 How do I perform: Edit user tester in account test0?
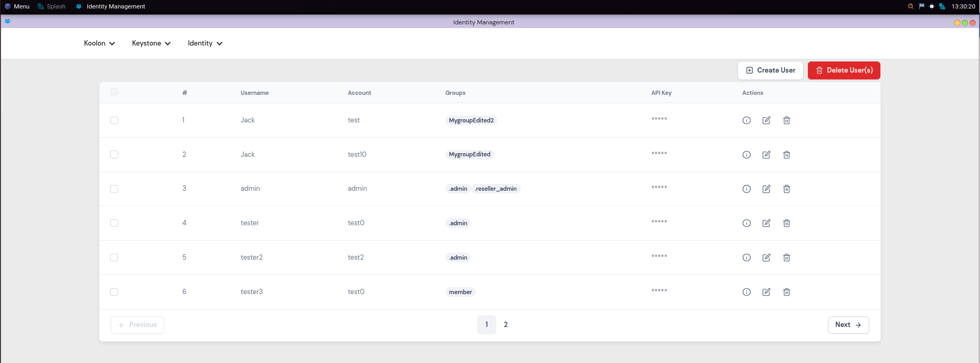[766, 223]
